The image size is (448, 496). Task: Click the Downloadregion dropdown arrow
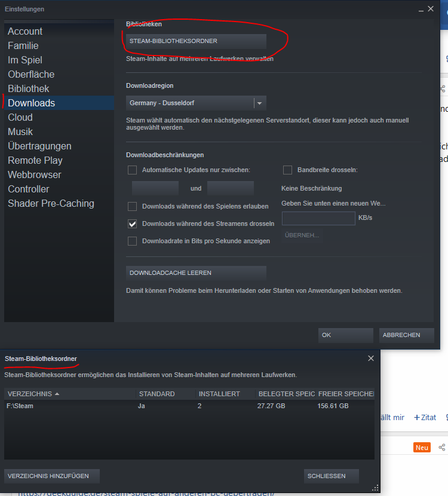coord(260,103)
